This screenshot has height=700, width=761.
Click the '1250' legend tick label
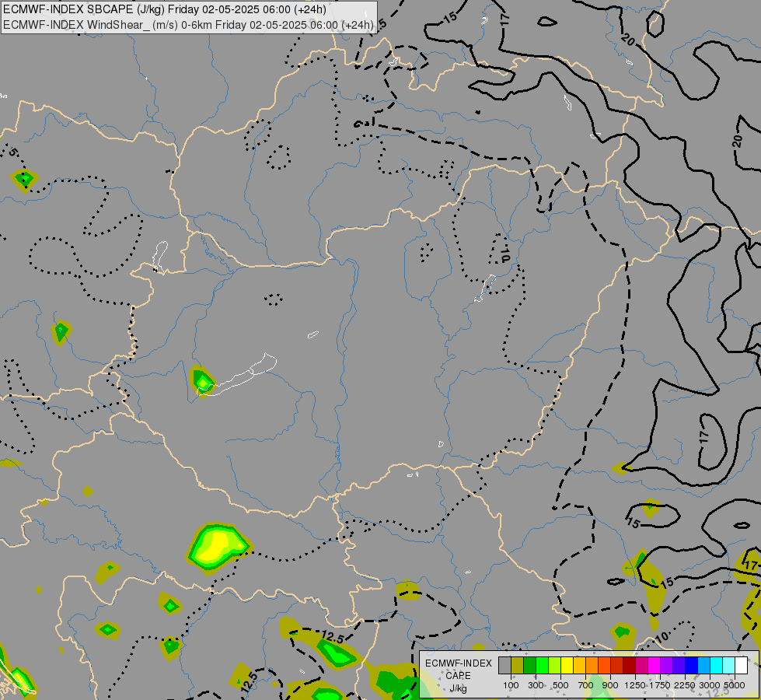pos(635,685)
